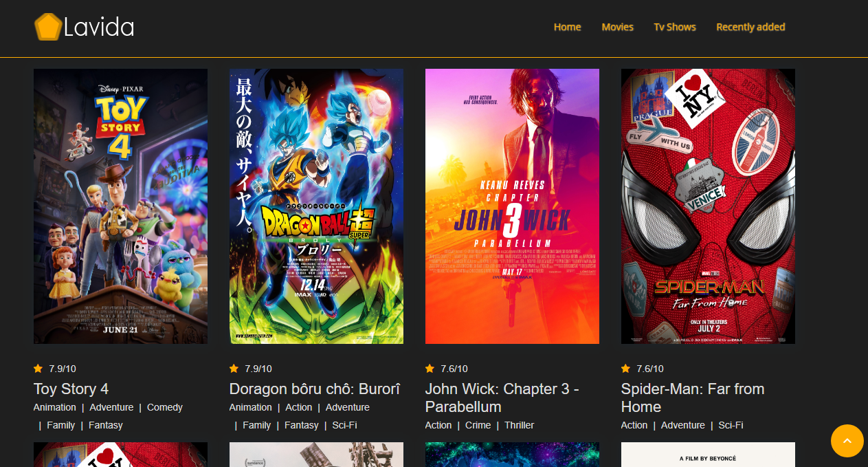This screenshot has width=868, height=467.
Task: Click the Animation genre under Toy Story 4
Action: coord(55,407)
